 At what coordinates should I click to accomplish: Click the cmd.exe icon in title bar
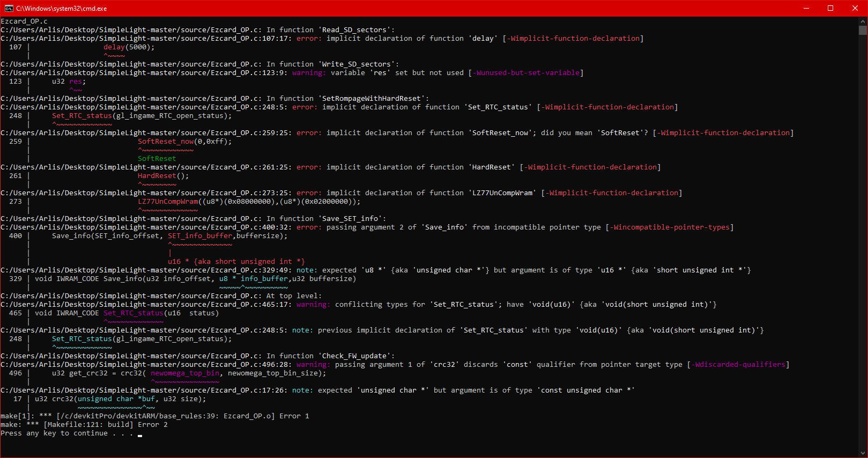click(x=9, y=8)
